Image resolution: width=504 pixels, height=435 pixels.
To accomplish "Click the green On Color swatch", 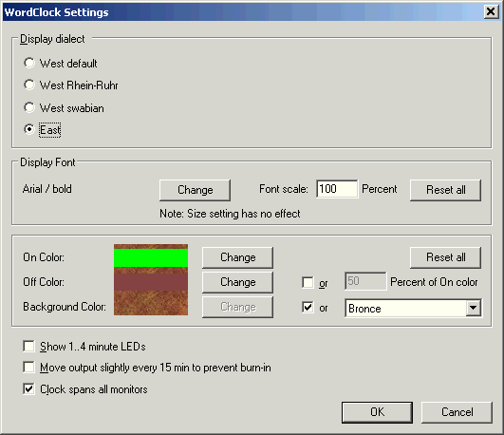I will tap(151, 257).
